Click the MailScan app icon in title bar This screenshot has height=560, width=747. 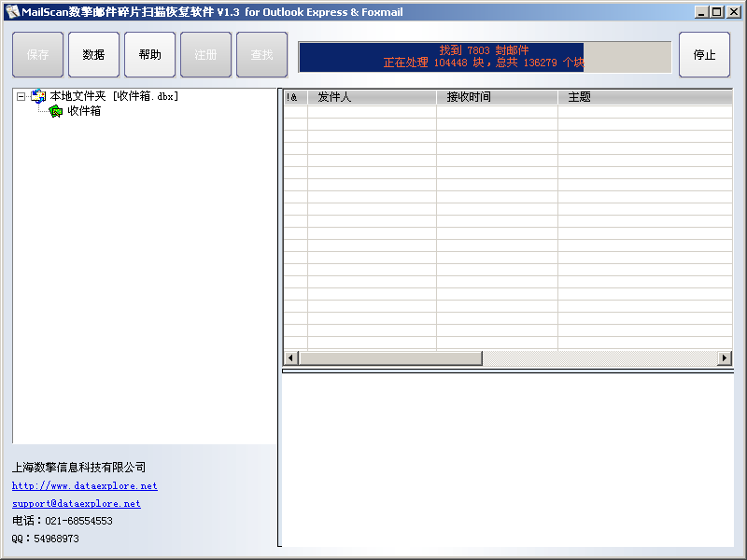12,11
